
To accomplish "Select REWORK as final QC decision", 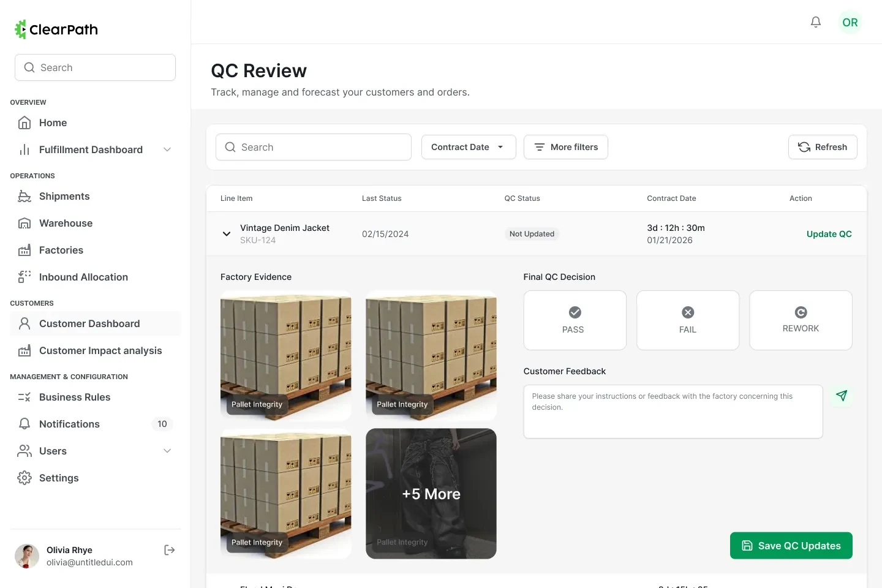I will (x=801, y=320).
